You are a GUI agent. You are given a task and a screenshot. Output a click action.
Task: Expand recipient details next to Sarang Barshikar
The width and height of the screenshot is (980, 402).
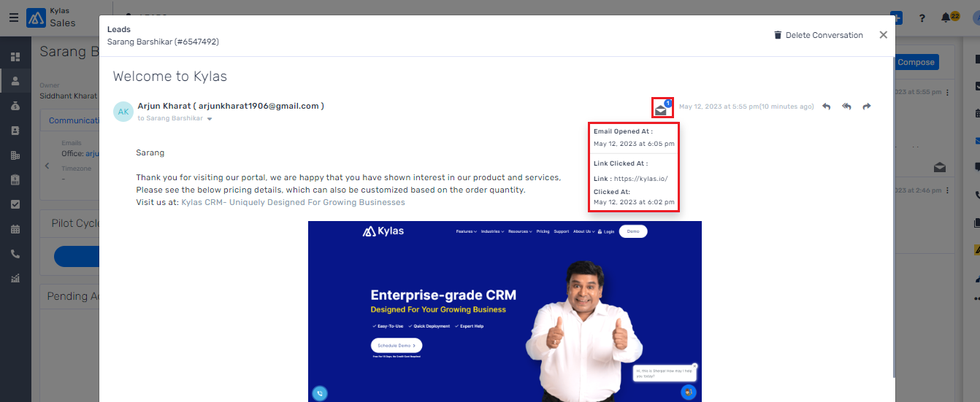tap(210, 118)
